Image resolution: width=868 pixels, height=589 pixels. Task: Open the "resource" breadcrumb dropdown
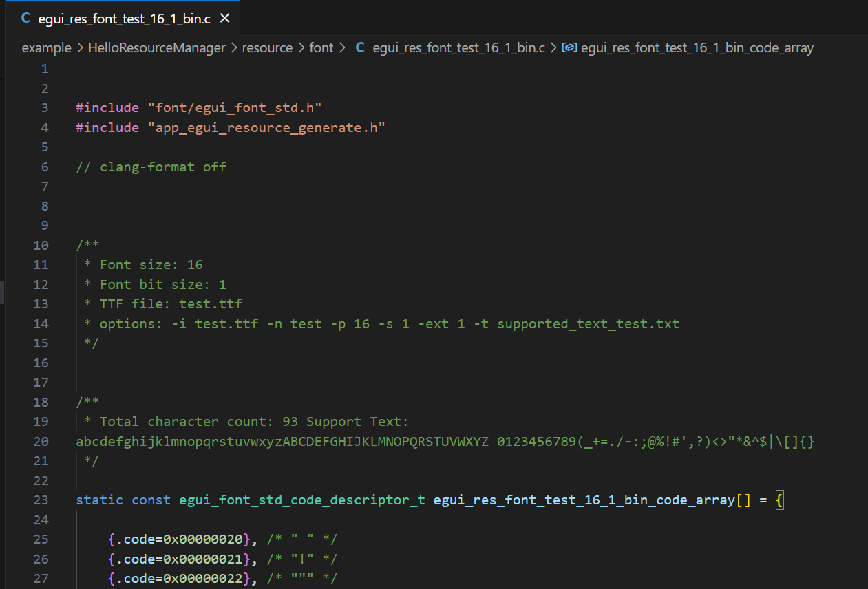click(267, 47)
